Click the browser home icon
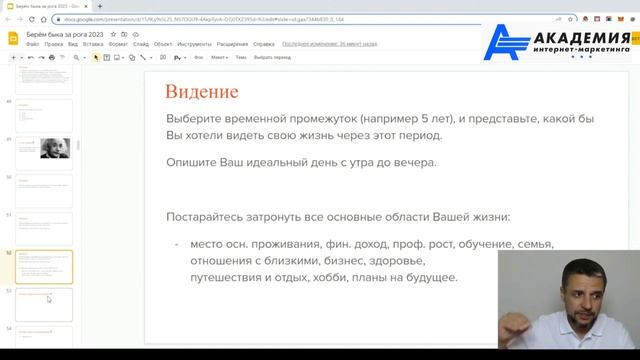The height and width of the screenshot is (360, 640). point(43,19)
